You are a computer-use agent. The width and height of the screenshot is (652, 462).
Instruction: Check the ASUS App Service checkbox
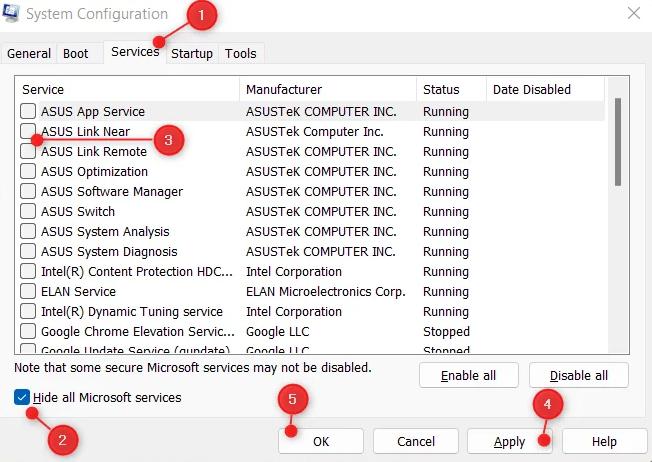coord(28,111)
